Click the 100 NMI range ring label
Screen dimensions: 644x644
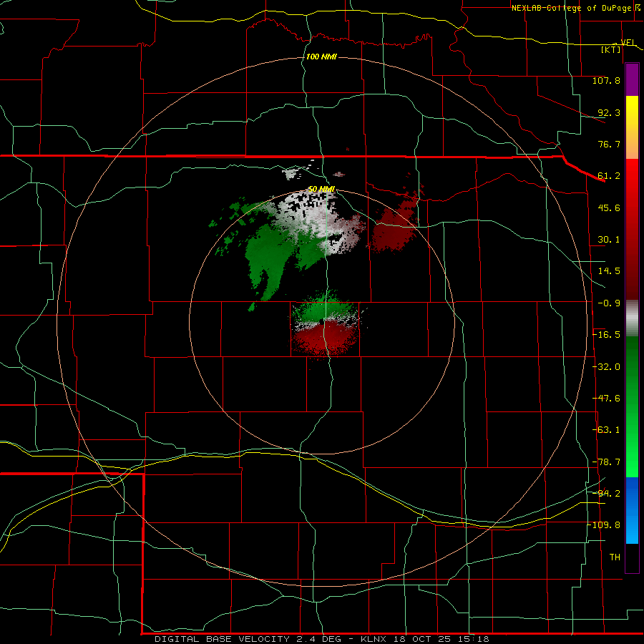tap(321, 57)
